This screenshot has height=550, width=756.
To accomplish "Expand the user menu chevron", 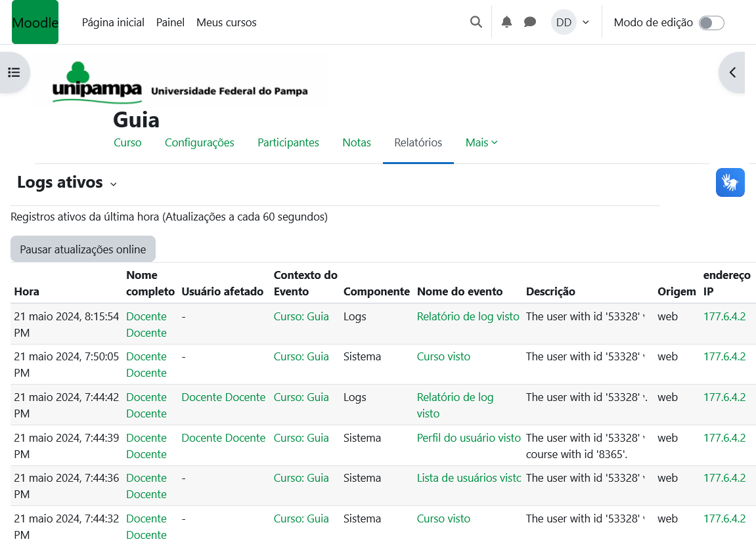I will coord(586,22).
